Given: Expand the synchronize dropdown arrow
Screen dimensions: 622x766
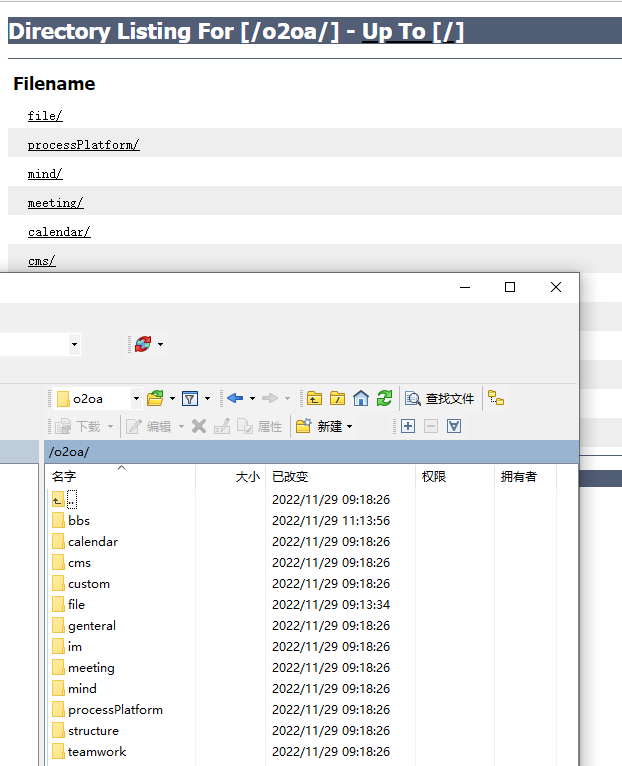Looking at the screenshot, I should (x=160, y=344).
